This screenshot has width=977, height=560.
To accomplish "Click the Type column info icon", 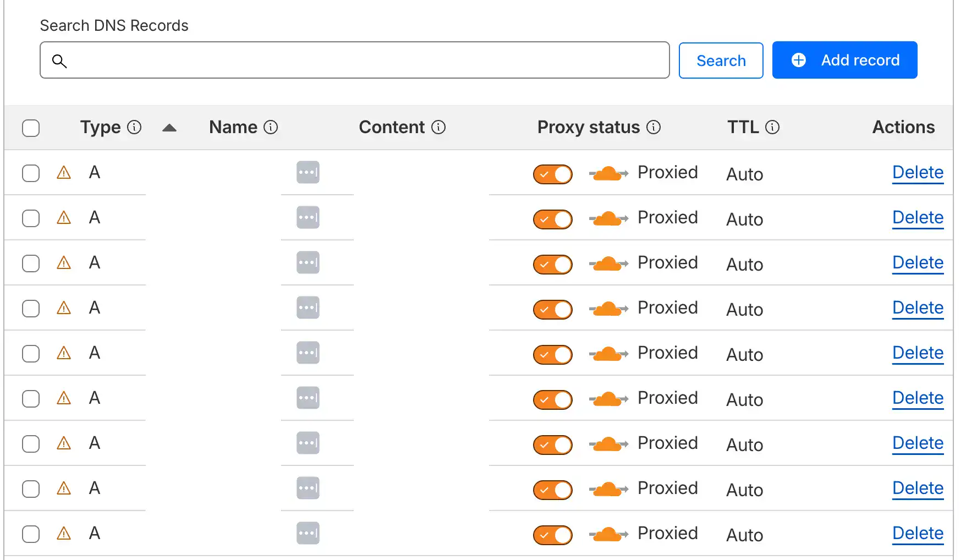I will tap(134, 128).
